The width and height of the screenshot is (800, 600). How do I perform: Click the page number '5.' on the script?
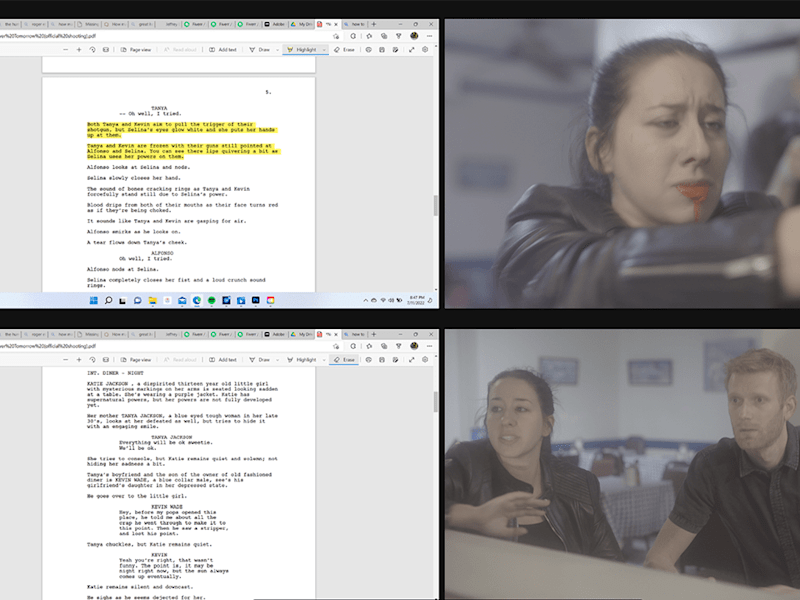[268, 92]
